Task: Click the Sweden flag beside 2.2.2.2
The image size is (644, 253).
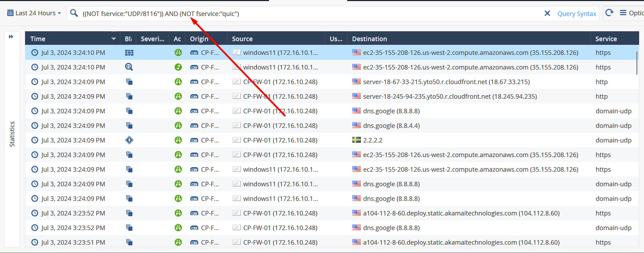Action: click(356, 140)
